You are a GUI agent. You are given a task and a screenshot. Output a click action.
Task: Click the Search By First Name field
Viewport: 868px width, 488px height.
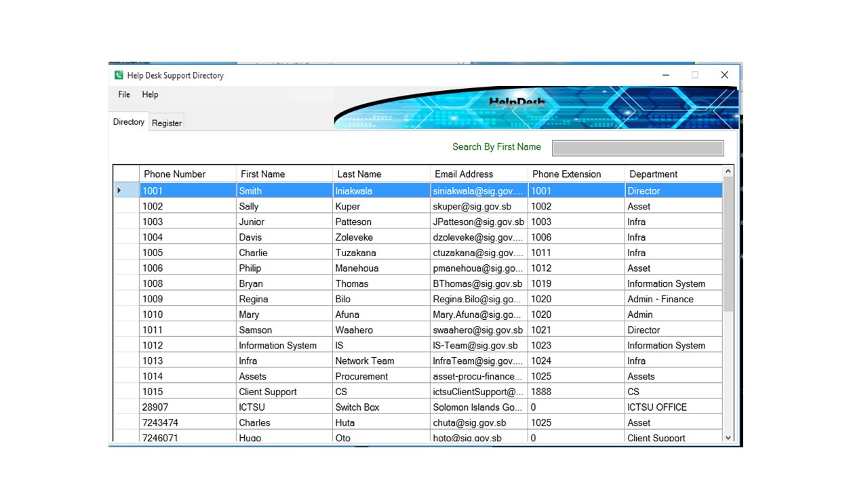(637, 148)
